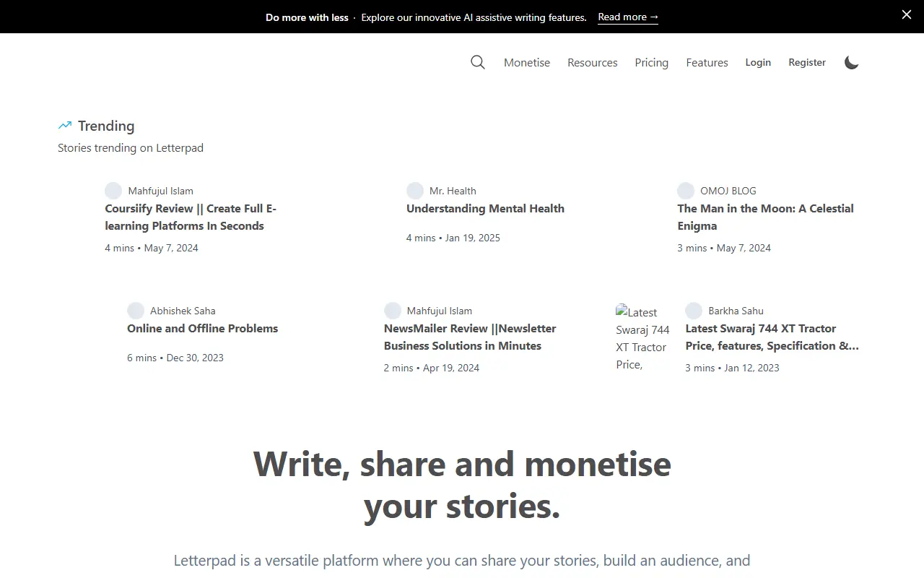Open the 'Understanding Mental Health' story
The height and width of the screenshot is (578, 924).
tap(485, 209)
